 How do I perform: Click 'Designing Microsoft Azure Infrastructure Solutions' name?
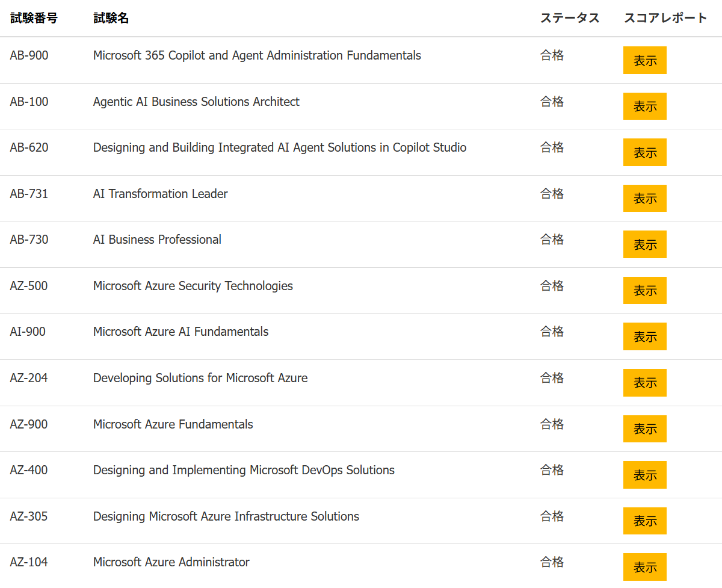point(226,516)
